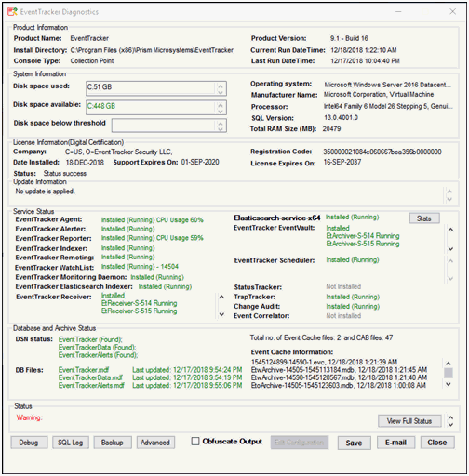
Task: Minimize the EventTracker Diagnostics window
Action: point(398,12)
